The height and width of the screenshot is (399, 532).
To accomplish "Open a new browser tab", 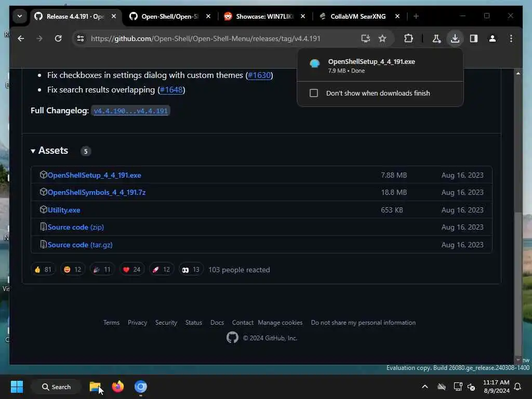I will point(416,16).
